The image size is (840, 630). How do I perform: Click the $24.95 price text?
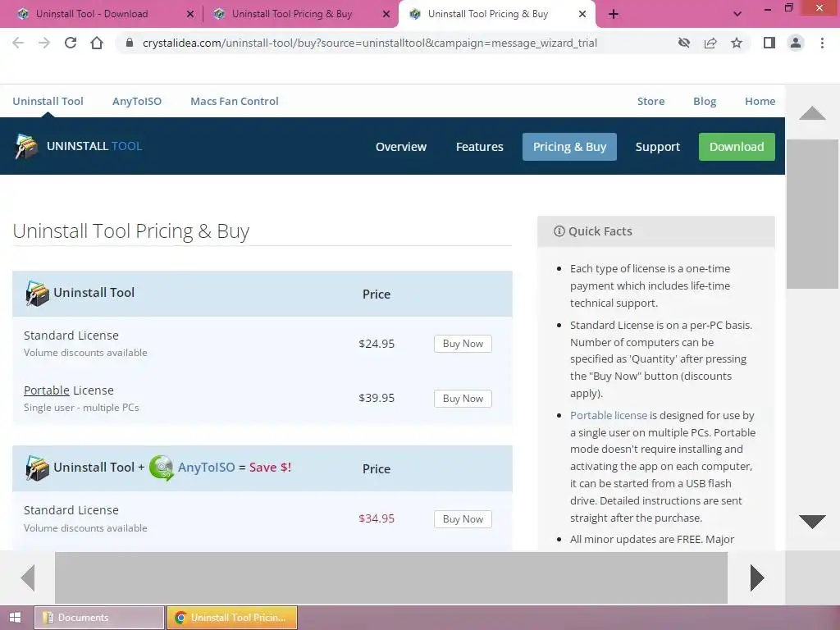377,344
